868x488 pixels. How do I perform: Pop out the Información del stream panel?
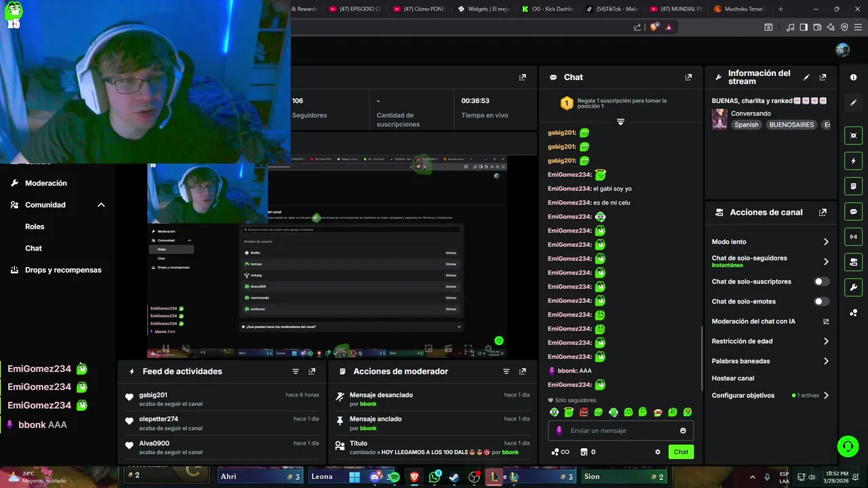823,77
